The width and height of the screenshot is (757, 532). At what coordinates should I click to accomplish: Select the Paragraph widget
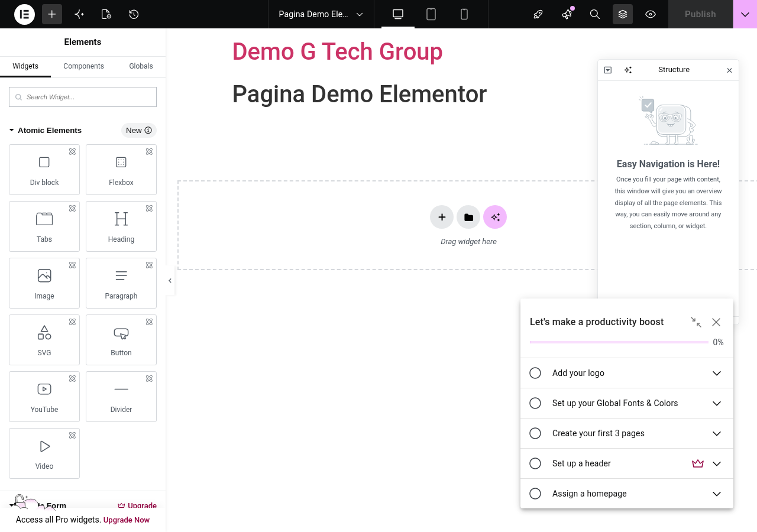tap(121, 283)
